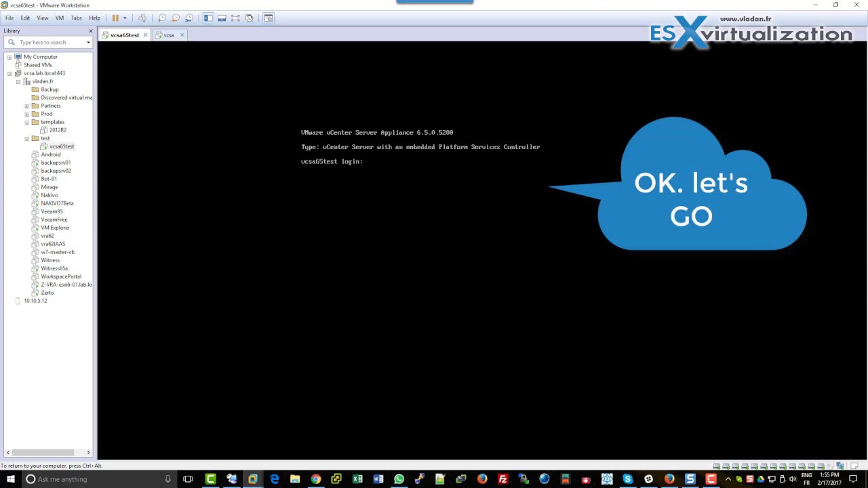Open the Edit menu
868x488 pixels.
25,18
